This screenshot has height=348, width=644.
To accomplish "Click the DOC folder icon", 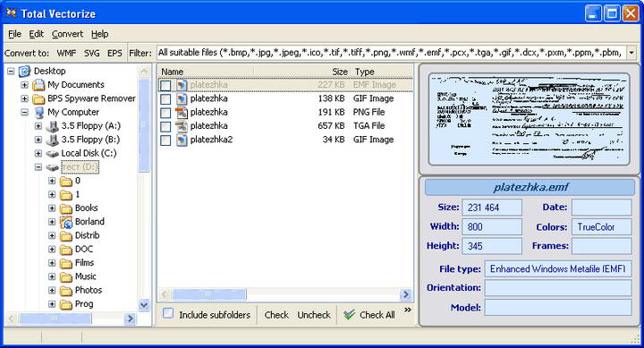I will pos(66,250).
